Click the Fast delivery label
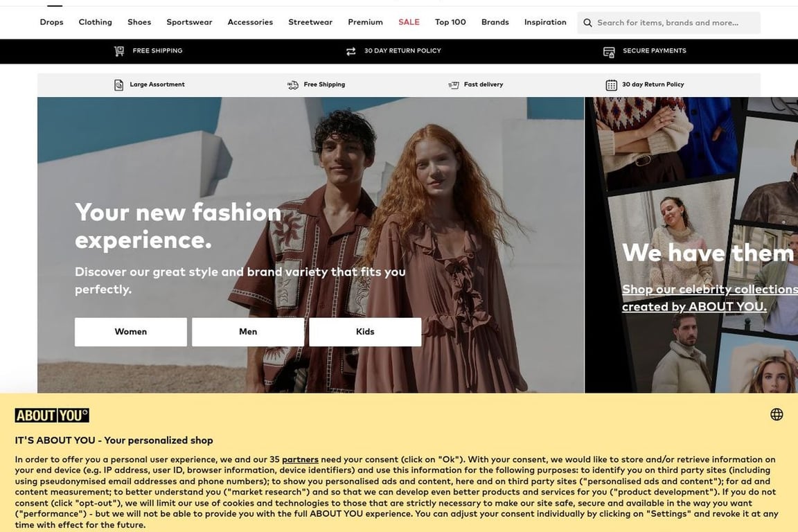 coord(483,85)
